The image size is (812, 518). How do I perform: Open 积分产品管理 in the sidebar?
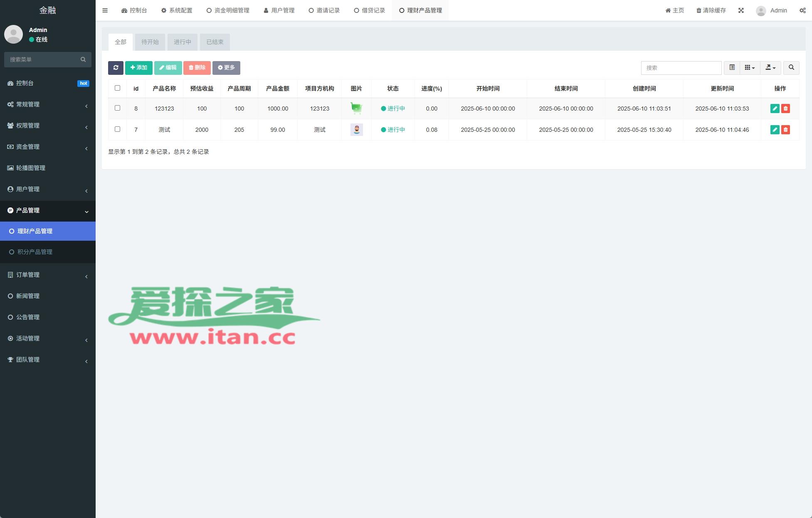tap(48, 252)
